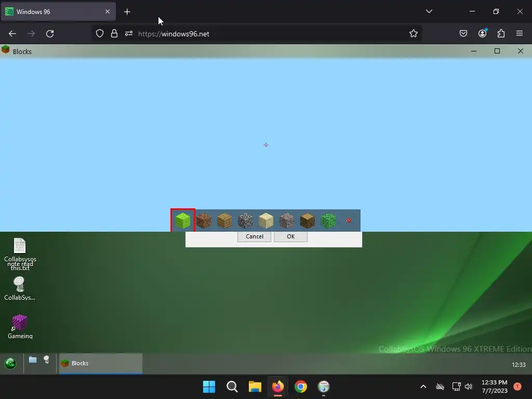Open the Firefox account menu
The height and width of the screenshot is (399, 532).
pos(482,34)
